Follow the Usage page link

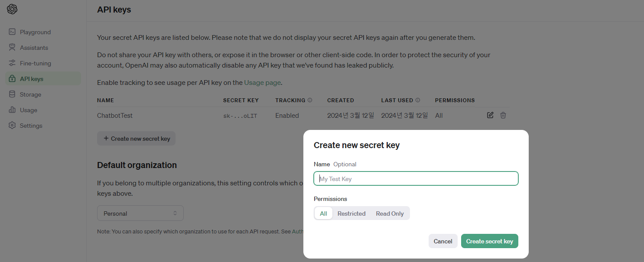point(263,82)
